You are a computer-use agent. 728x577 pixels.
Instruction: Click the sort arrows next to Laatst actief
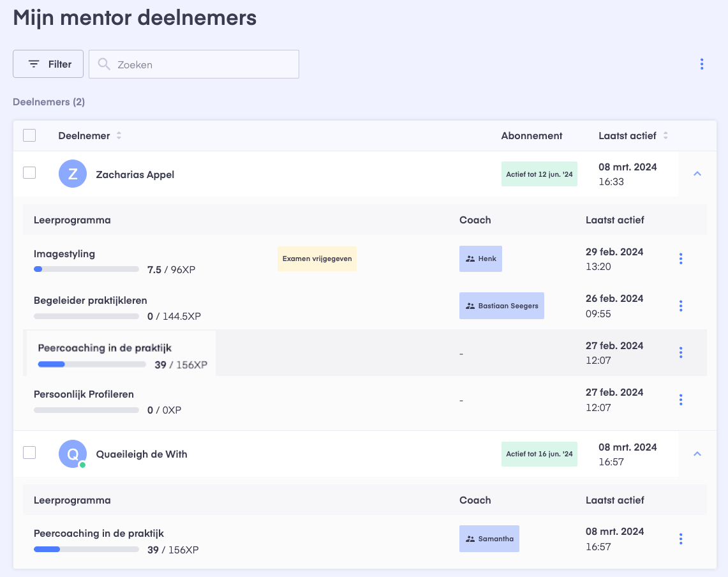point(665,136)
